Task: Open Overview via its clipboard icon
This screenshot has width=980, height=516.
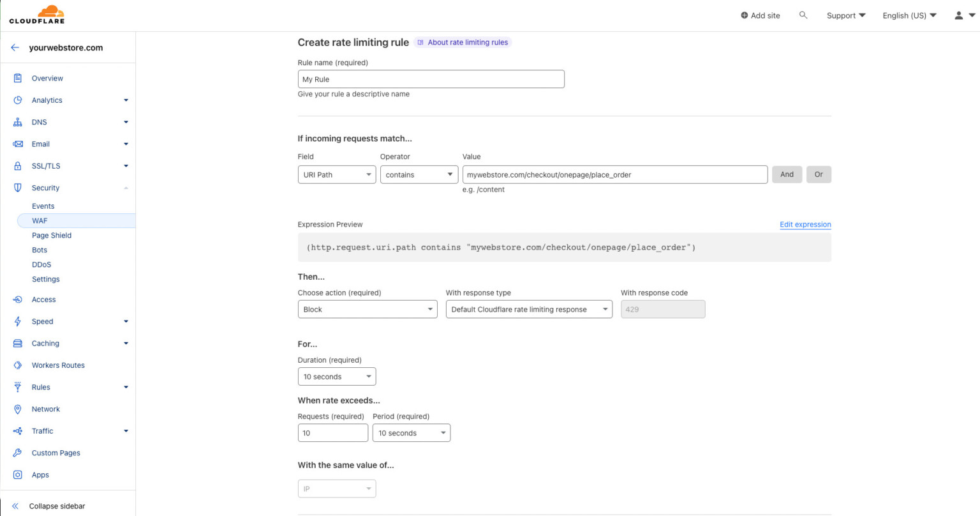Action: click(x=18, y=79)
